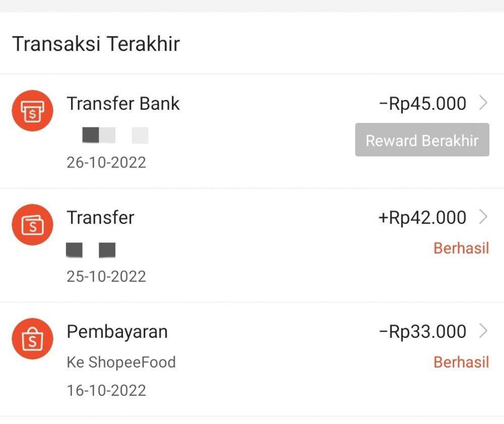Open details chevron for +Rp42.000

pyautogui.click(x=483, y=217)
